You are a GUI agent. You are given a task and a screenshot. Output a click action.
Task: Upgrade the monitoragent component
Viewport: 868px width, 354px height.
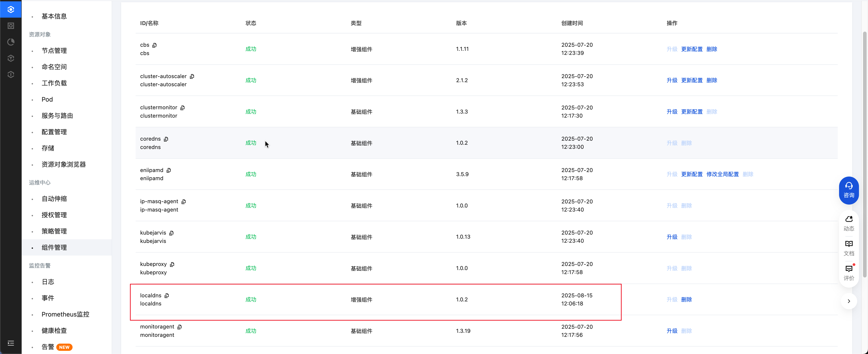point(672,331)
